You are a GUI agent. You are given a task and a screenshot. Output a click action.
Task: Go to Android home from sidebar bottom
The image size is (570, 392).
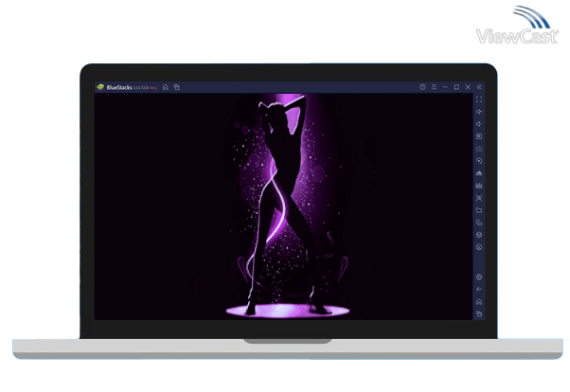[x=479, y=302]
